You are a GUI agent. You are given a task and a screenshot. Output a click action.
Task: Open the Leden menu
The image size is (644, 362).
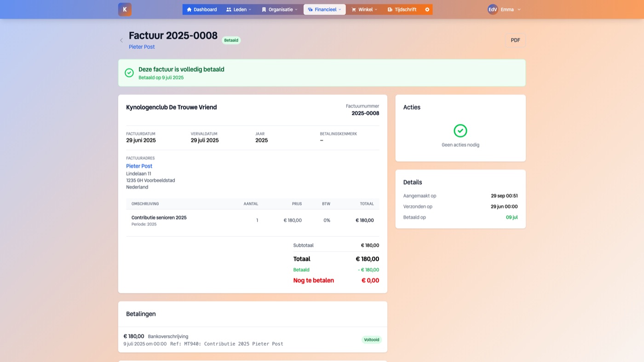point(239,9)
